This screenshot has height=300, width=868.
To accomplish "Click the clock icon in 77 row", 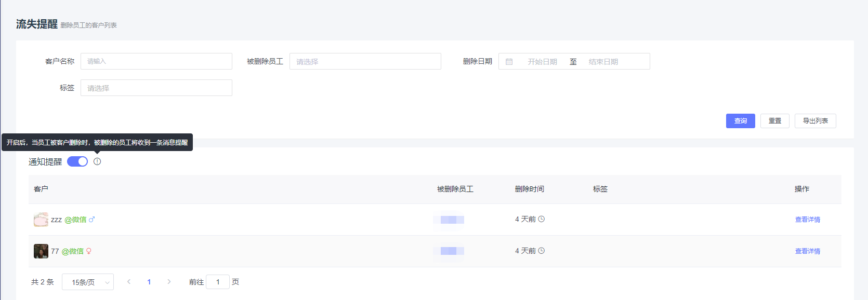I will click(x=541, y=251).
